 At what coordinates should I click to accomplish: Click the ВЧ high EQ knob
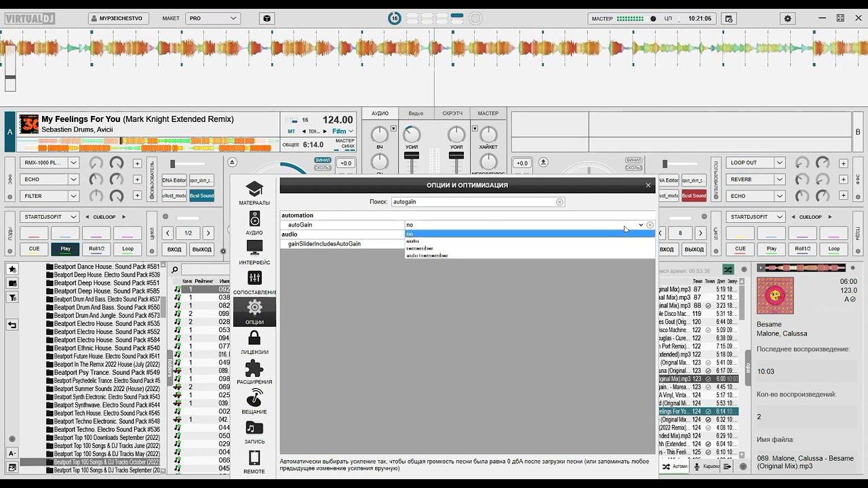(x=380, y=134)
